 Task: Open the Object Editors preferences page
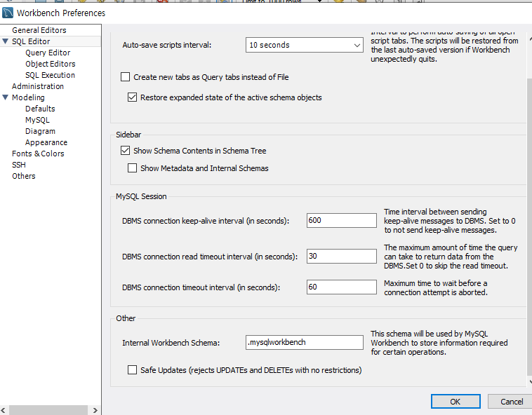(51, 64)
